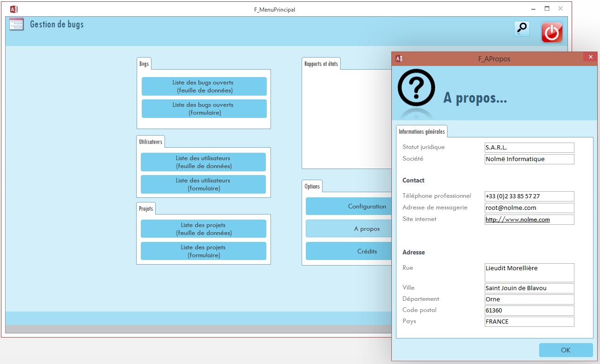The height and width of the screenshot is (364, 600).
Task: Click the F_MenuPrincipal title bar text
Action: (275, 9)
